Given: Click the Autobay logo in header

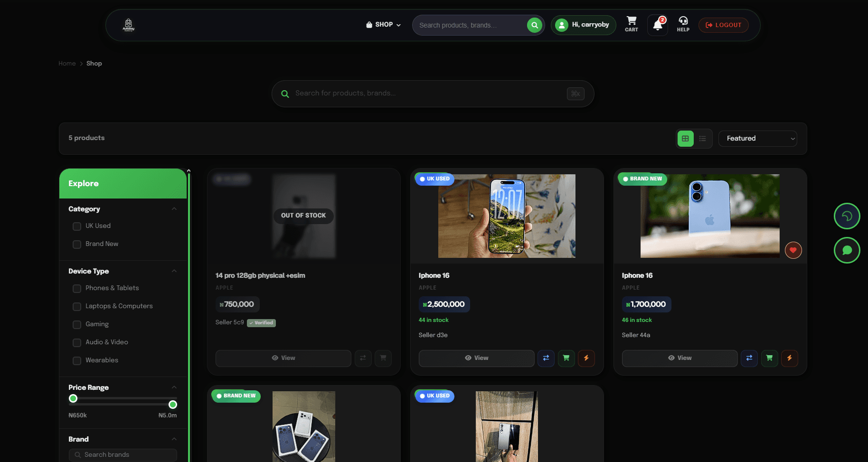Looking at the screenshot, I should (x=128, y=25).
